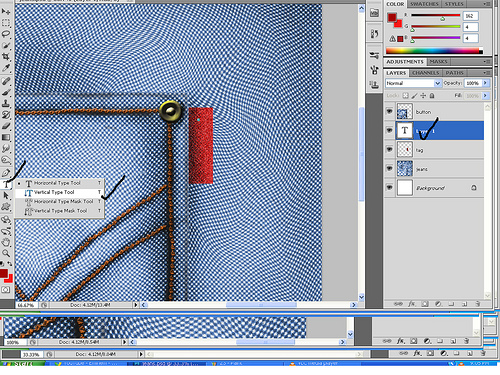This screenshot has height=375, width=500.
Task: Select the Move tool
Action: click(x=6, y=11)
